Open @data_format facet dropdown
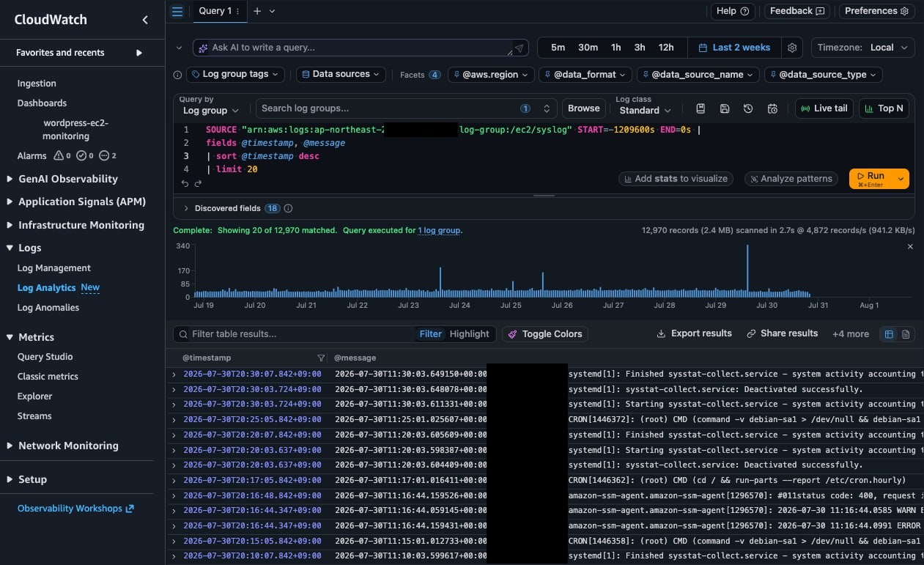This screenshot has width=924, height=565. pyautogui.click(x=585, y=75)
